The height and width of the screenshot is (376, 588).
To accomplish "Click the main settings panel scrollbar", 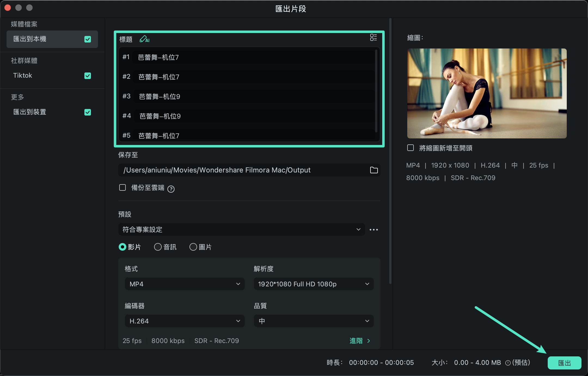I will [x=390, y=151].
